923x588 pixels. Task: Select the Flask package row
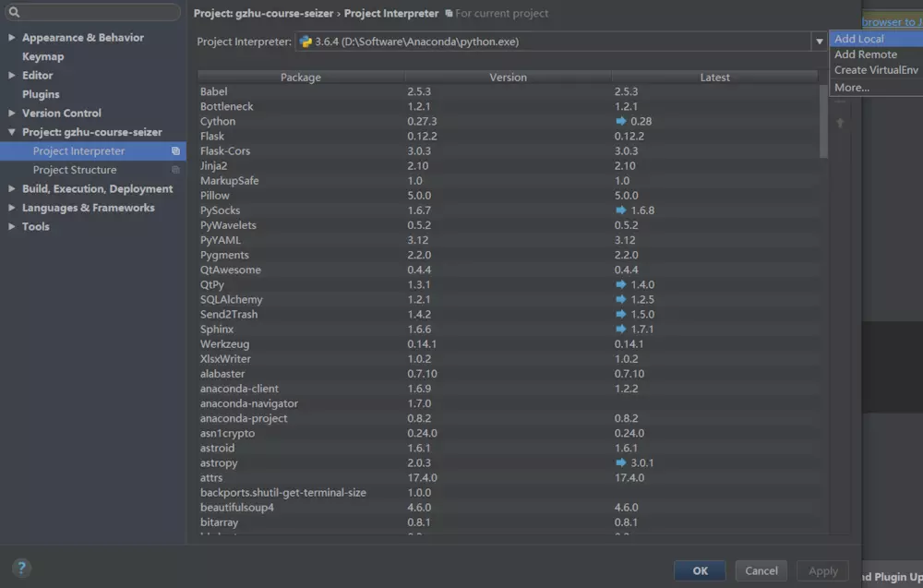tap(508, 136)
